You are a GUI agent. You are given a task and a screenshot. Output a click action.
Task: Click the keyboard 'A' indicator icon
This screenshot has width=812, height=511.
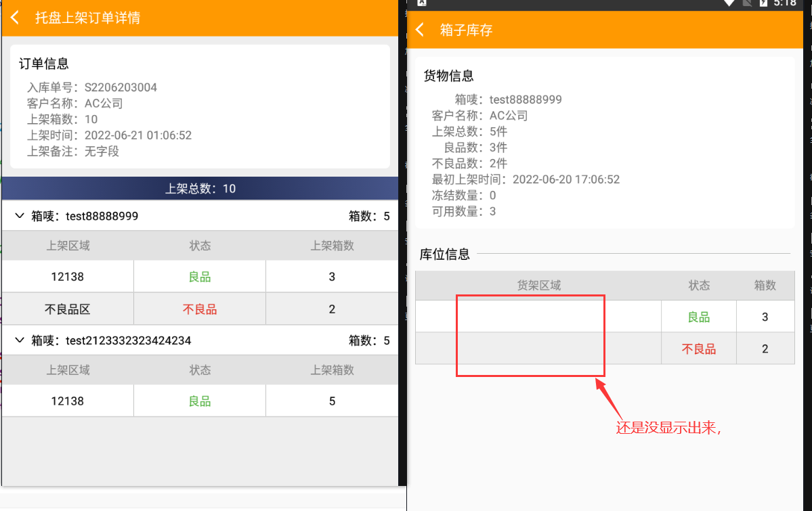click(x=421, y=3)
